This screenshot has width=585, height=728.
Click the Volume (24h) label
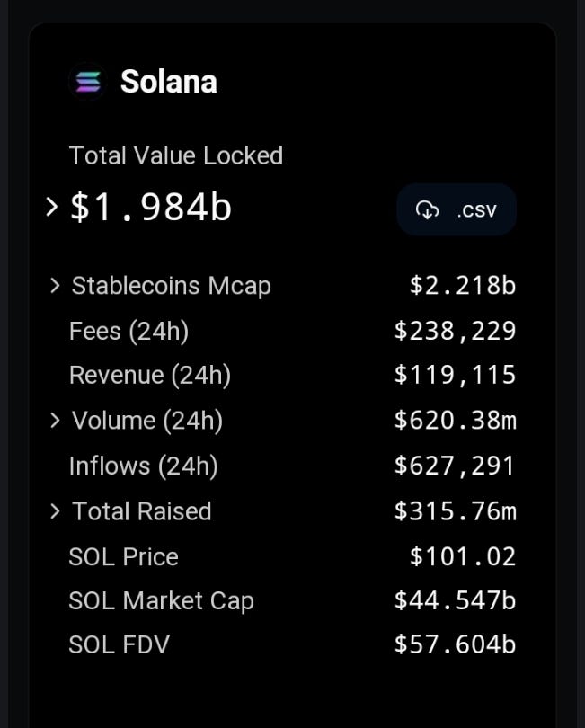(x=147, y=421)
